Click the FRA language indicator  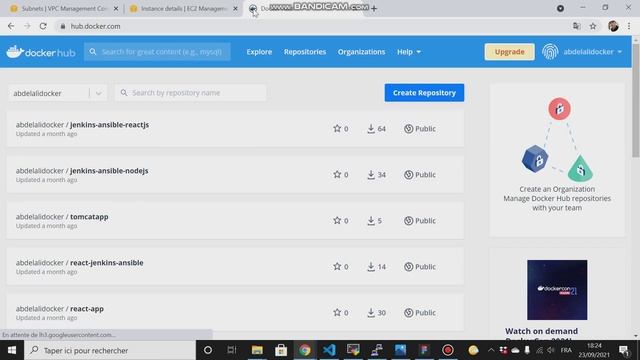click(x=566, y=350)
